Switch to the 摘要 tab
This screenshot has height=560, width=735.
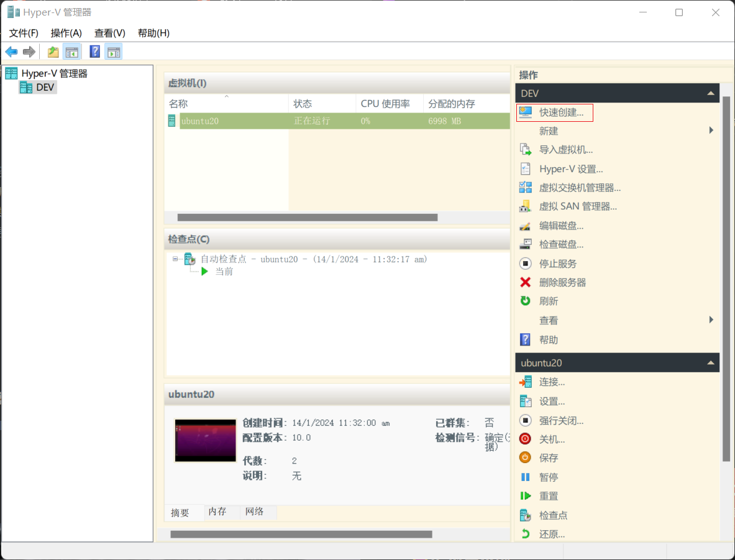point(180,513)
